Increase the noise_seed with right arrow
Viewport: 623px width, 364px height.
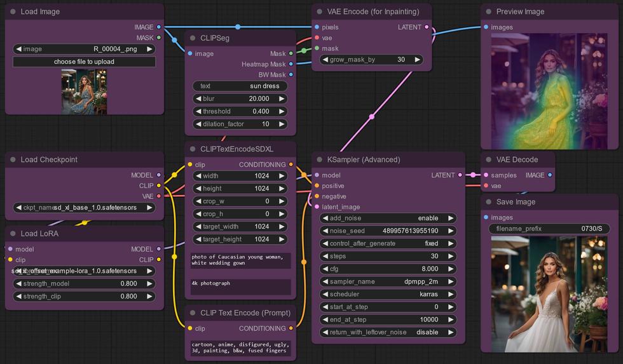(x=451, y=231)
